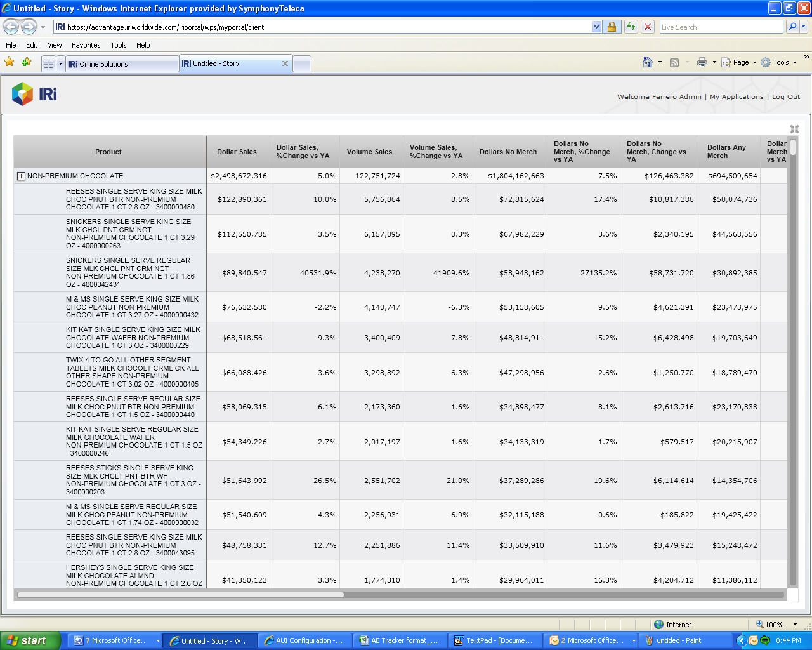This screenshot has width=812, height=650.
Task: Click the browser Home icon
Action: (647, 62)
